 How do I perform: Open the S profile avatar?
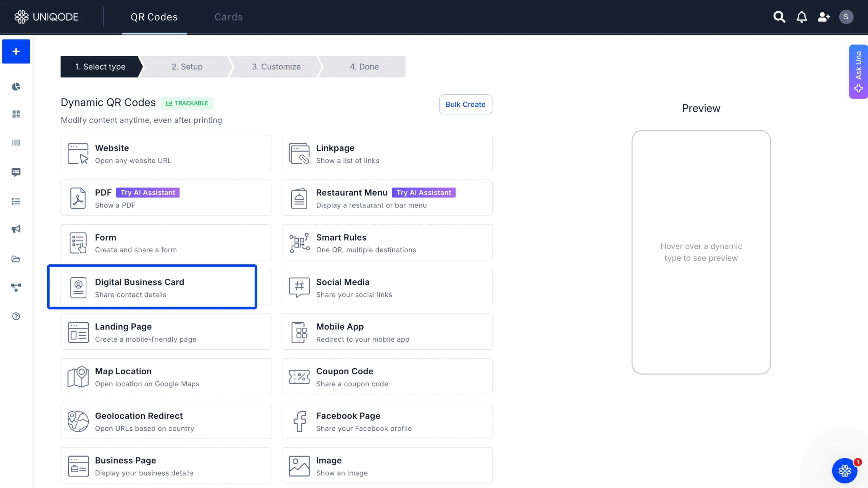click(846, 17)
